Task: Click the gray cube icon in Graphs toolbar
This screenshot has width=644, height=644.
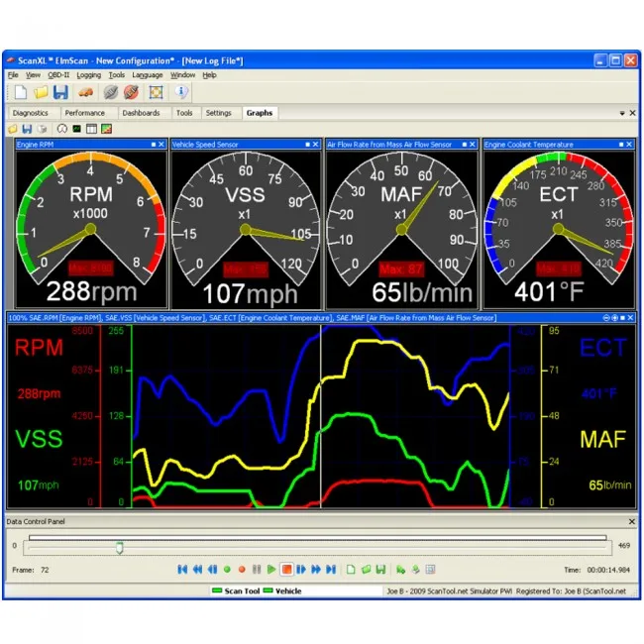Action: [42, 129]
